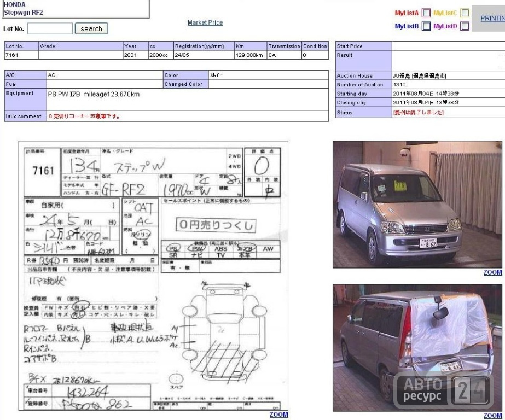Click the Start Price label
The image size is (505, 420).
pyautogui.click(x=350, y=46)
